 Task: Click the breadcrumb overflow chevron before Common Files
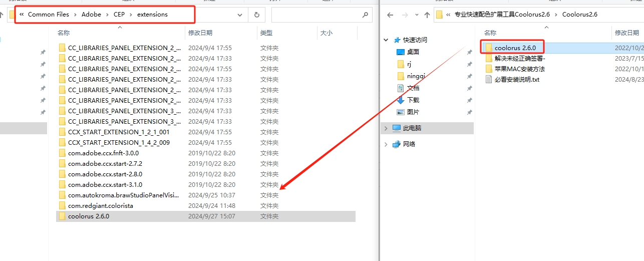22,15
